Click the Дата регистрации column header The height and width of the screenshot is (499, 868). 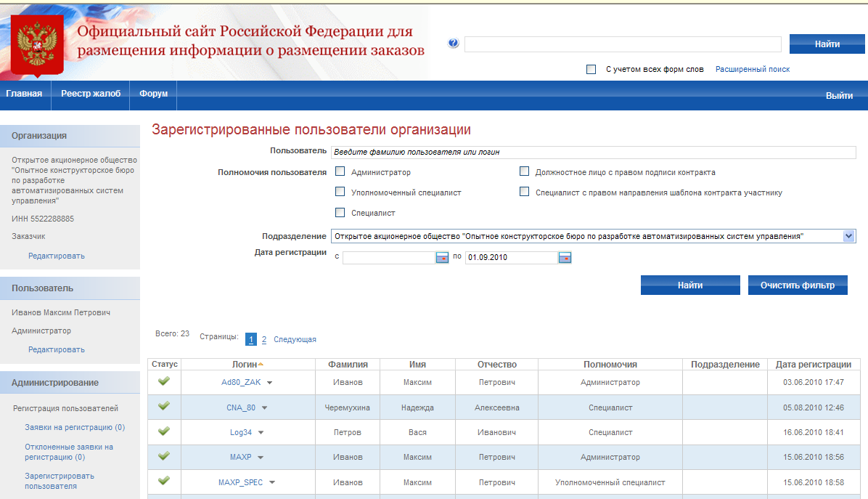point(813,365)
